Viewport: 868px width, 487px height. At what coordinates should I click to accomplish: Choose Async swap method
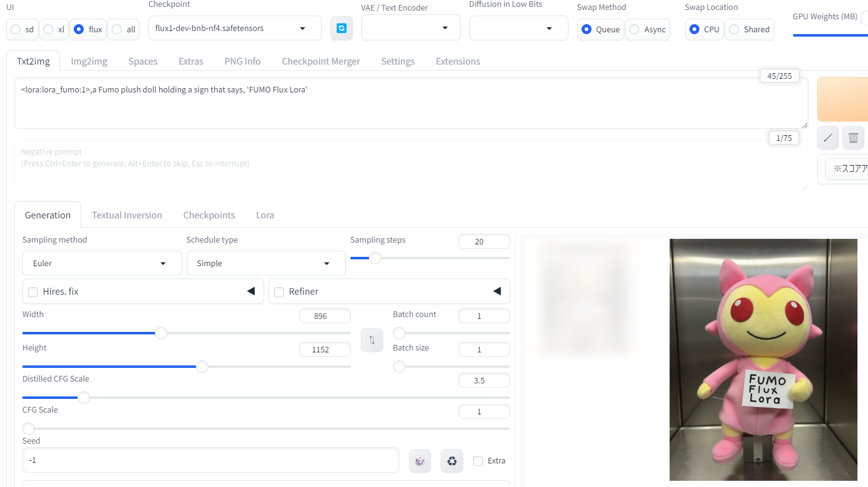(x=647, y=29)
